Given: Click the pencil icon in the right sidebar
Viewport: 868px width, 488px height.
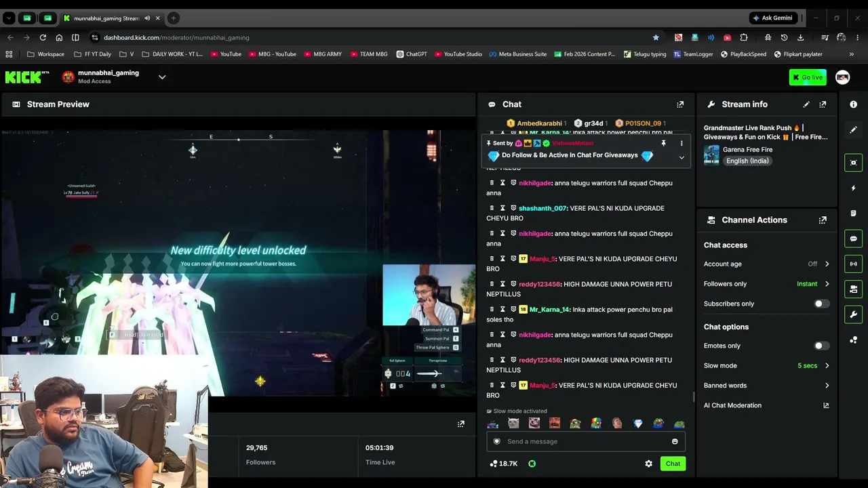Looking at the screenshot, I should [853, 129].
